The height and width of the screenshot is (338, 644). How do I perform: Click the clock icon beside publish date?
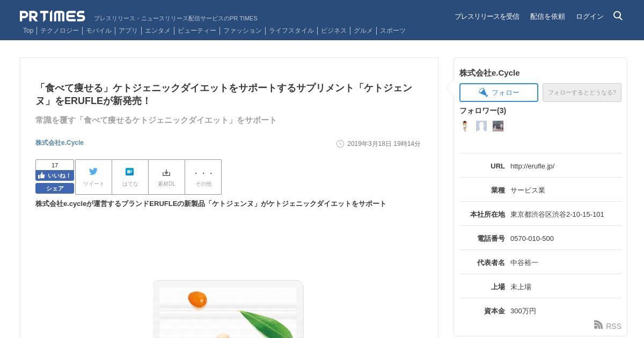[x=340, y=144]
